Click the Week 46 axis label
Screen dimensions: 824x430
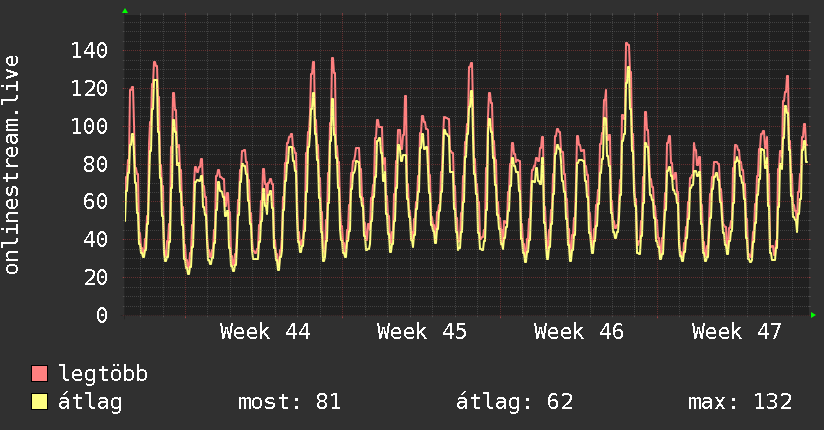(579, 332)
